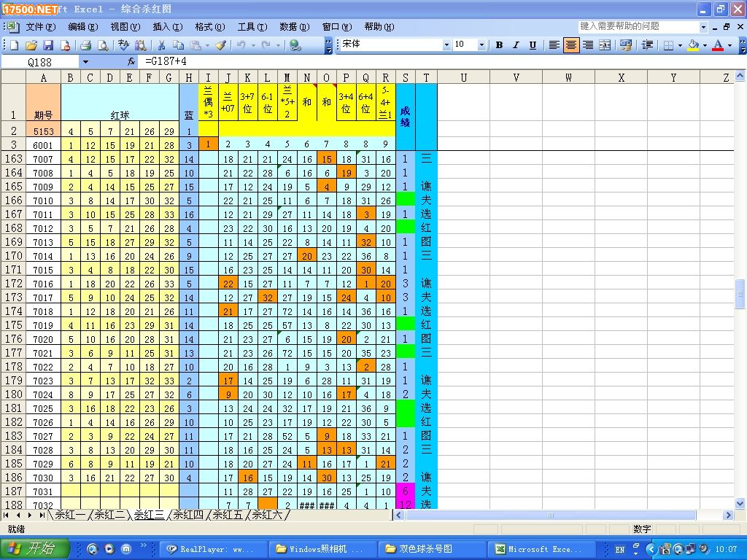This screenshot has width=747, height=560.
Task: Copy selection using the Copy icon
Action: coord(178,45)
